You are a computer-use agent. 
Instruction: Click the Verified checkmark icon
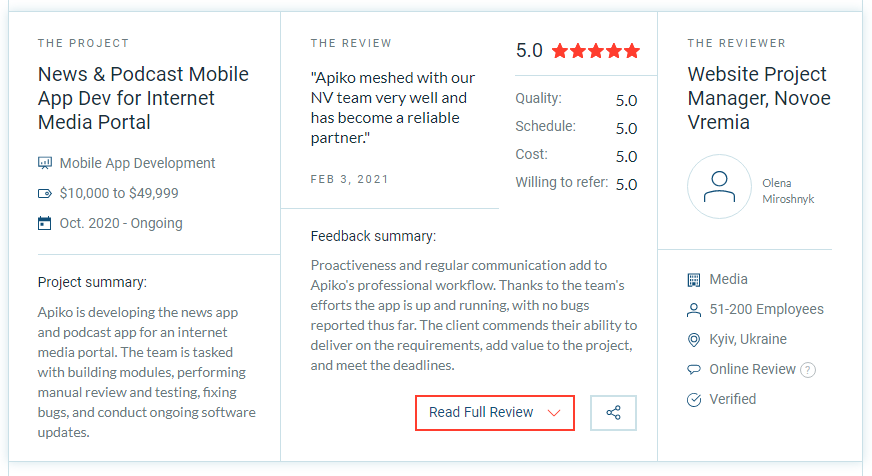pos(693,399)
